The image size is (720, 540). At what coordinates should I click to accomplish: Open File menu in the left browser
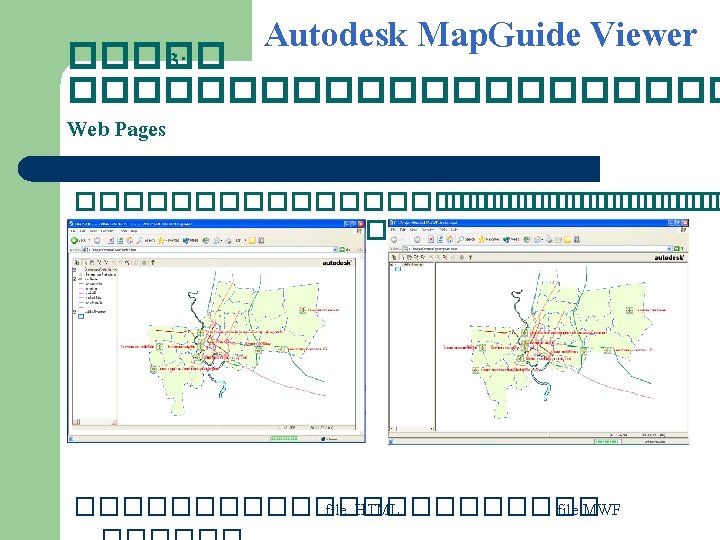coord(73,231)
